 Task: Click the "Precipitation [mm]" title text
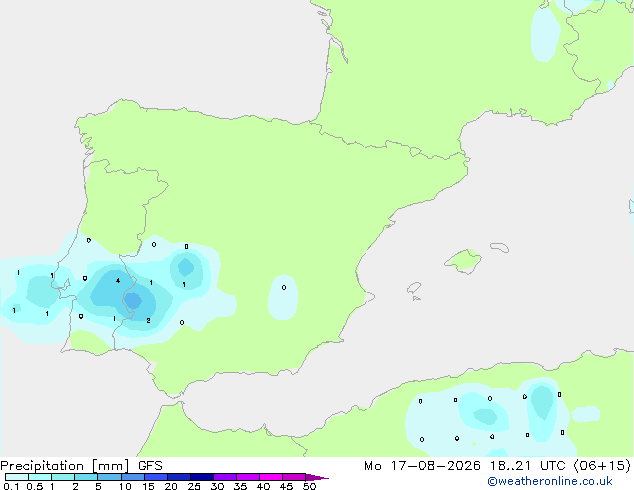coord(65,466)
